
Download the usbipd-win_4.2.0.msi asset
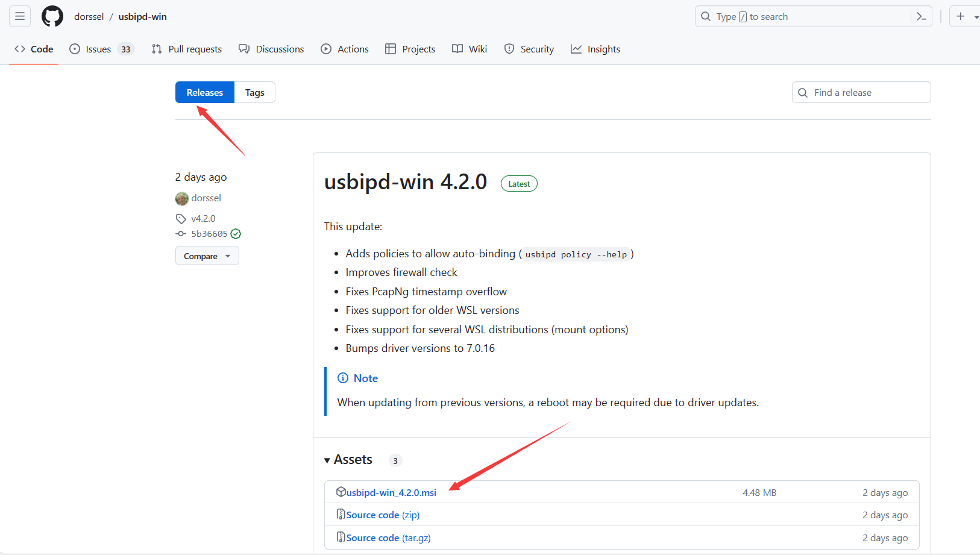pos(391,492)
